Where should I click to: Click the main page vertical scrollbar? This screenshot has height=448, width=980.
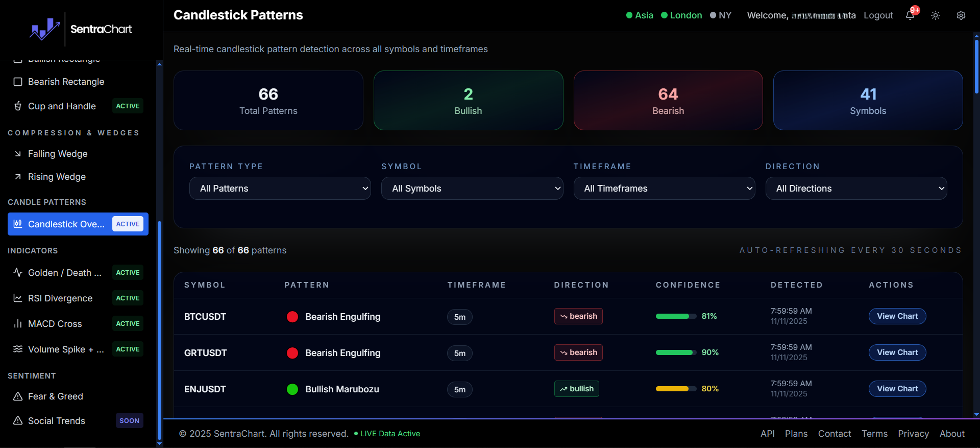(x=976, y=66)
